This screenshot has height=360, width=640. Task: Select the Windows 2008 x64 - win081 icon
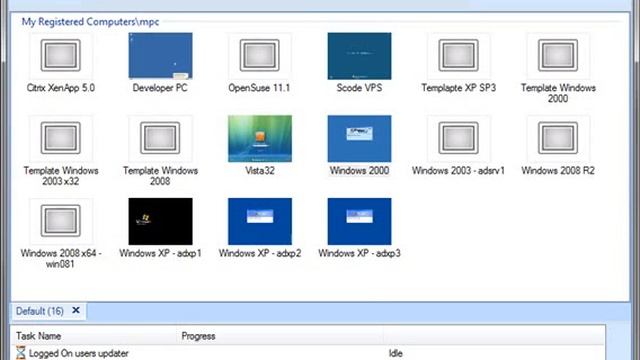point(60,221)
